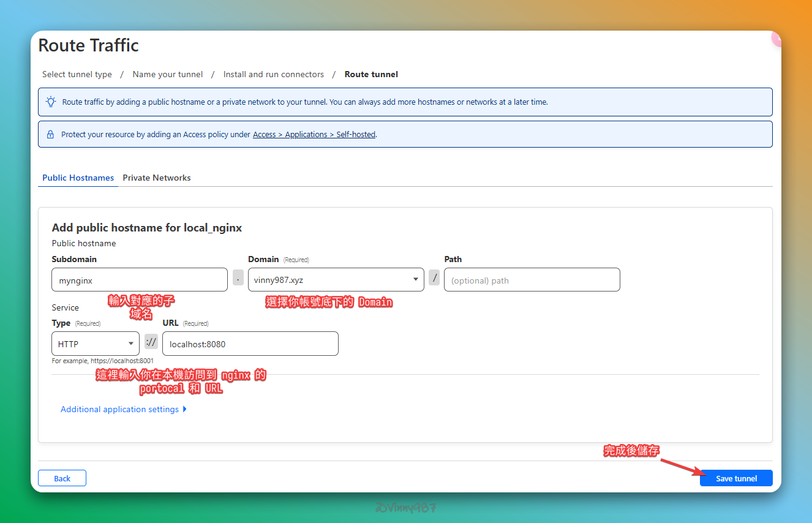Switch to the Private Networks tab
This screenshot has height=523, width=812.
click(157, 178)
